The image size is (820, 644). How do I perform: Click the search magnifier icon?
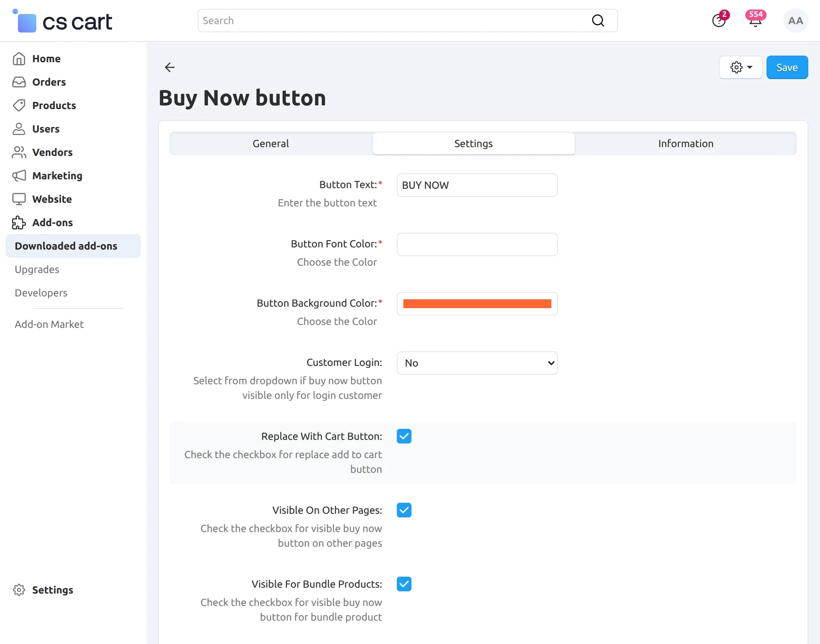598,21
